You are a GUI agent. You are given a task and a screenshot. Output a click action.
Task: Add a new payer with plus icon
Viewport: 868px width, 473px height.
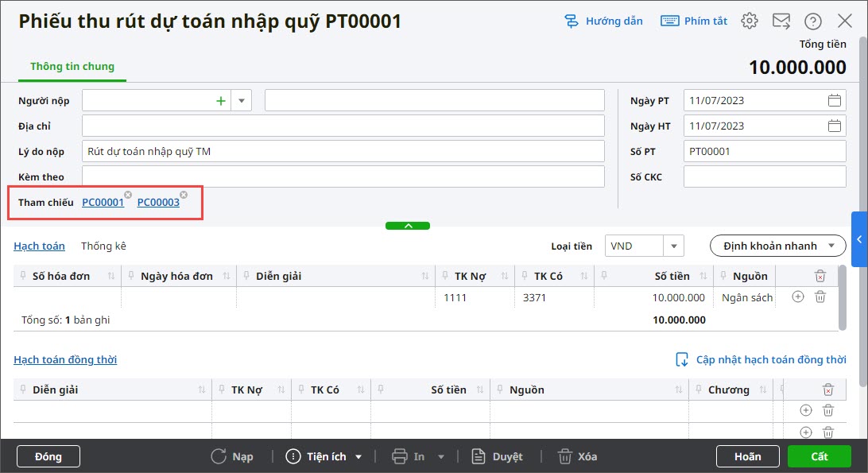[220, 101]
